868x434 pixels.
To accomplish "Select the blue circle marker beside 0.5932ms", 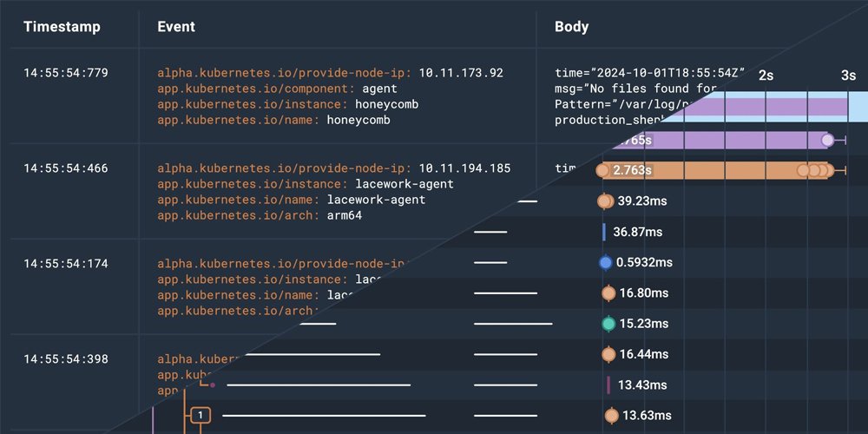I will click(x=606, y=262).
